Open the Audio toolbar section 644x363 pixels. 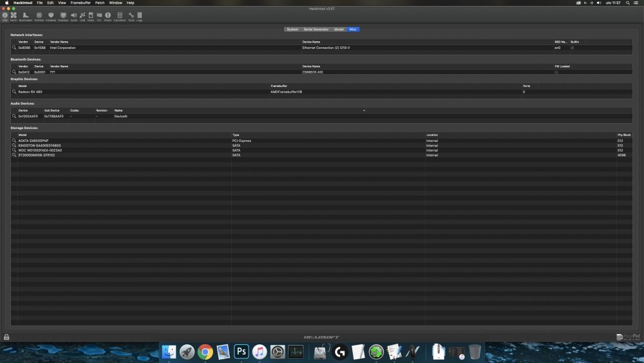74,17
